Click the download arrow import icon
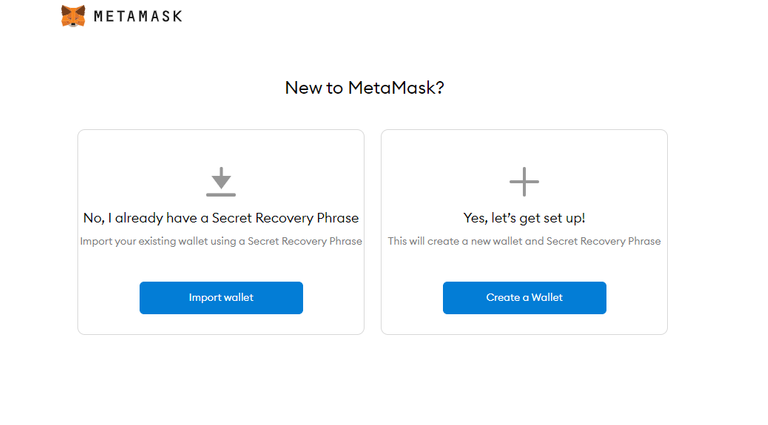Viewport: 768px width, 425px height. click(221, 182)
